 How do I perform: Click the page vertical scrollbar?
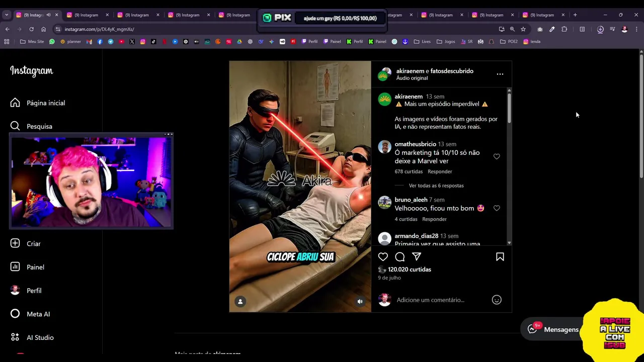coord(641,116)
